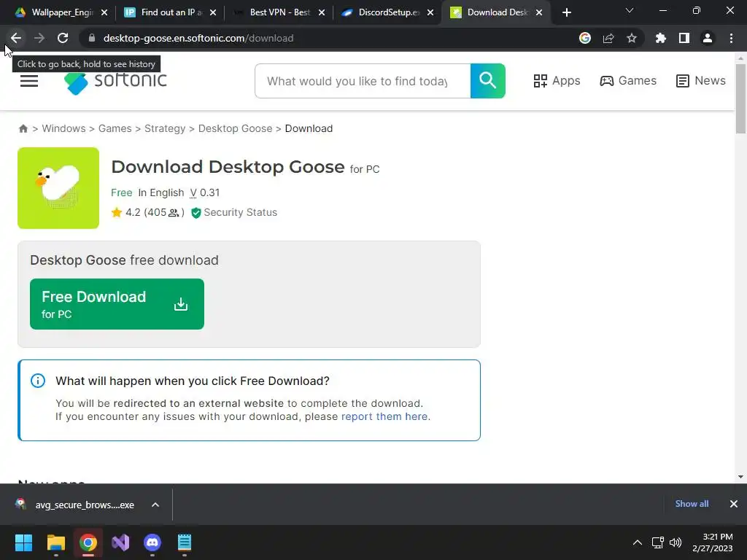Image resolution: width=747 pixels, height=560 pixels.
Task: Click the info circle icon
Action: tap(38, 381)
